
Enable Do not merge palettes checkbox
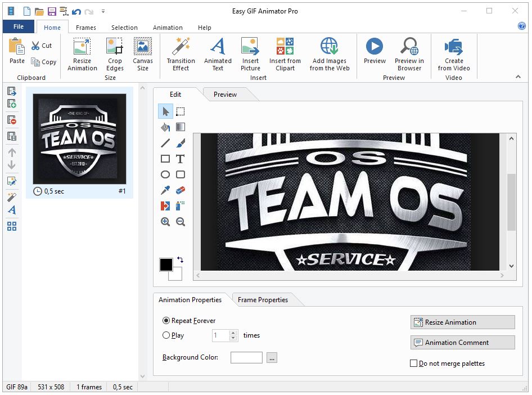[413, 363]
